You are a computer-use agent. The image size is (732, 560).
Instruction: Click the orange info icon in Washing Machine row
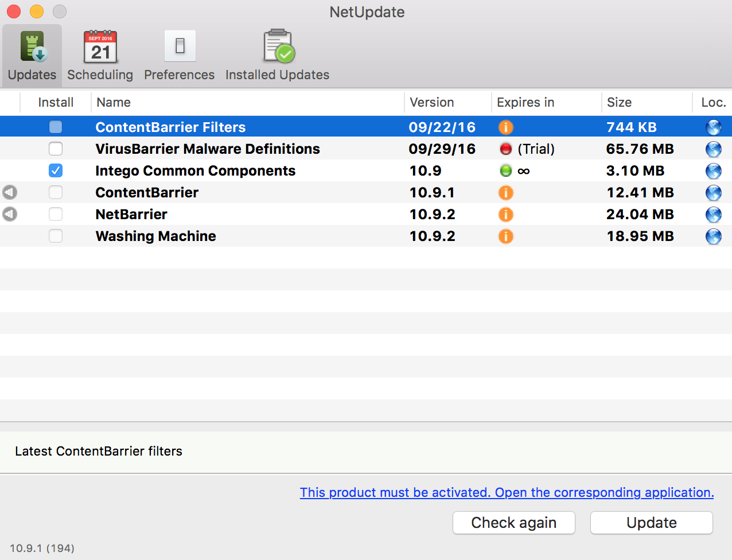click(x=506, y=236)
